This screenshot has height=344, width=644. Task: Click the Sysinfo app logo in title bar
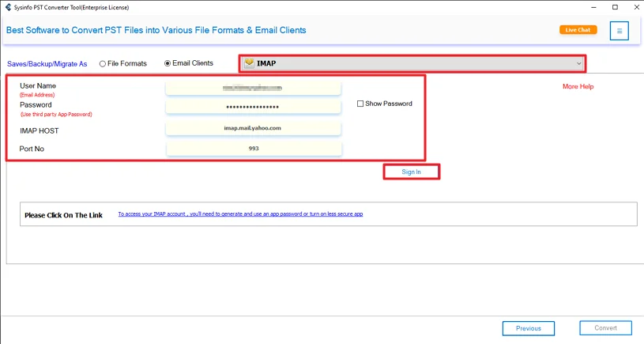tap(8, 7)
